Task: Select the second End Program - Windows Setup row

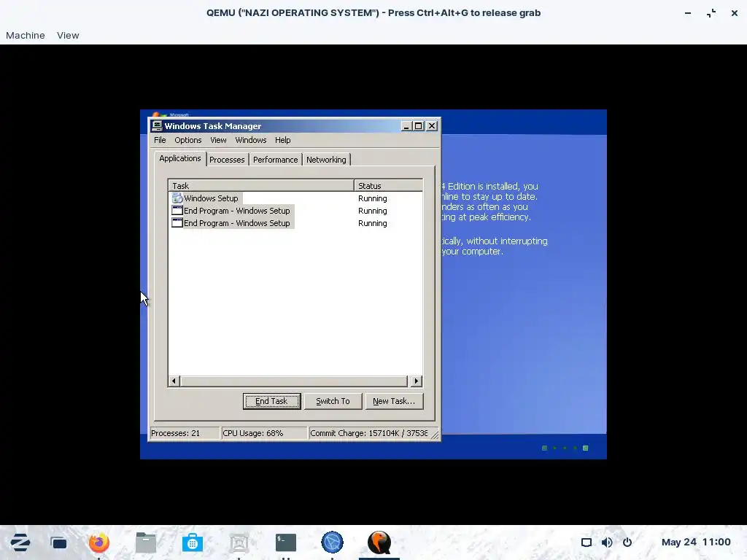Action: 295,223
